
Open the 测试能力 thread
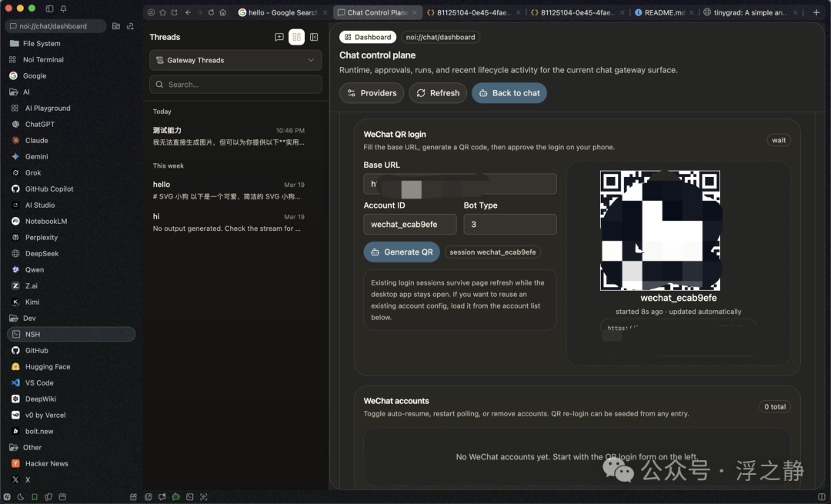(x=229, y=136)
